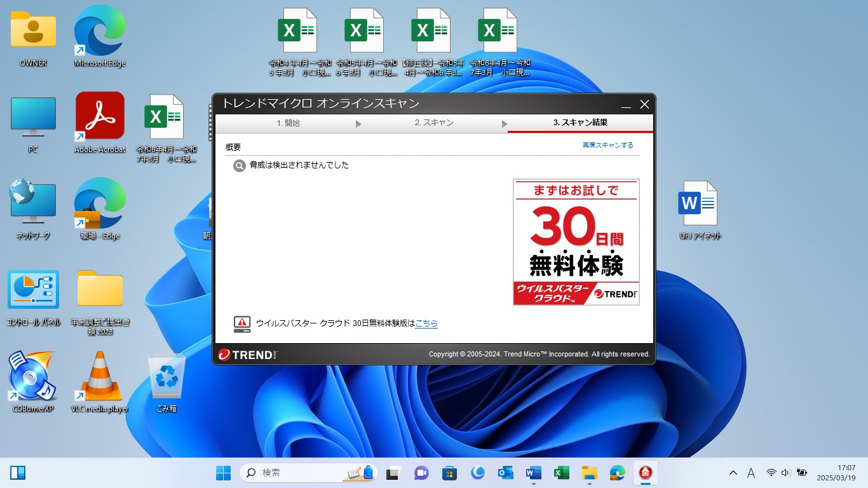This screenshot has width=868, height=488.
Task: Open the UFJ アイネット Word document
Action: (x=700, y=203)
